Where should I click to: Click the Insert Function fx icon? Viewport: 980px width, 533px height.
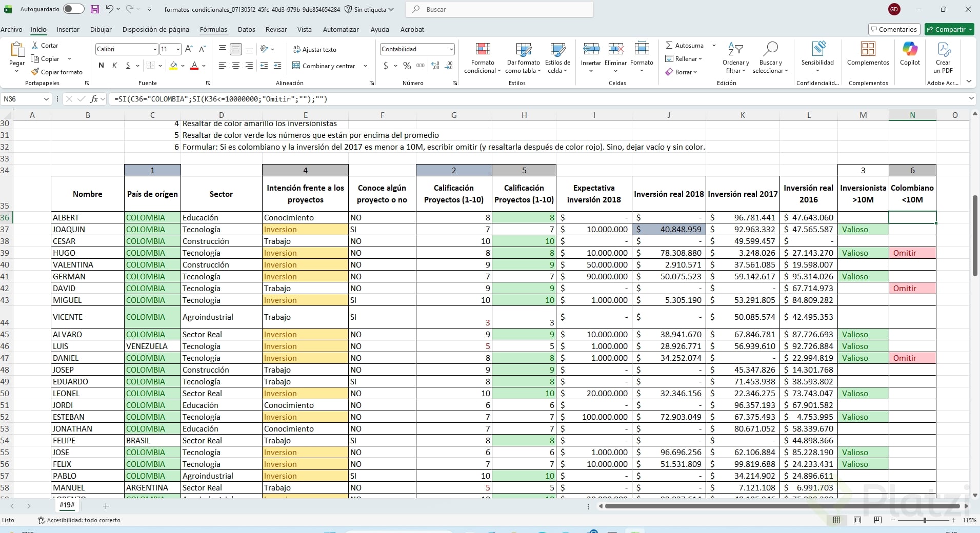(94, 99)
